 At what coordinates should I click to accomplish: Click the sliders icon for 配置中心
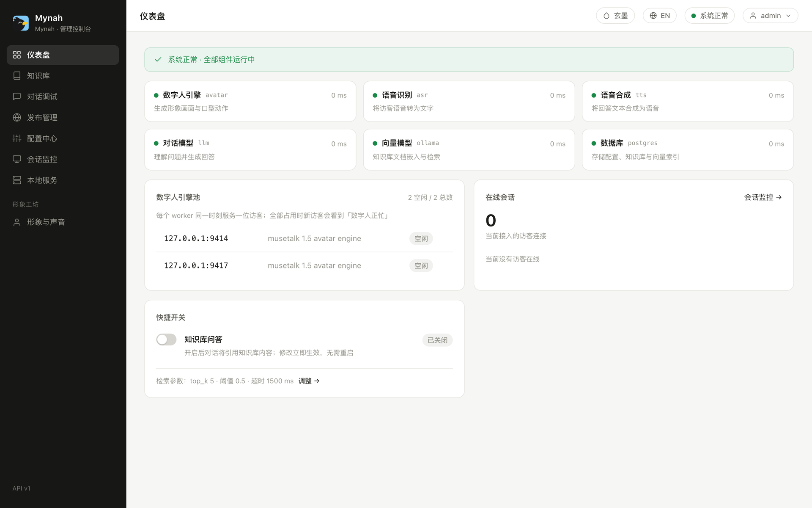point(17,138)
